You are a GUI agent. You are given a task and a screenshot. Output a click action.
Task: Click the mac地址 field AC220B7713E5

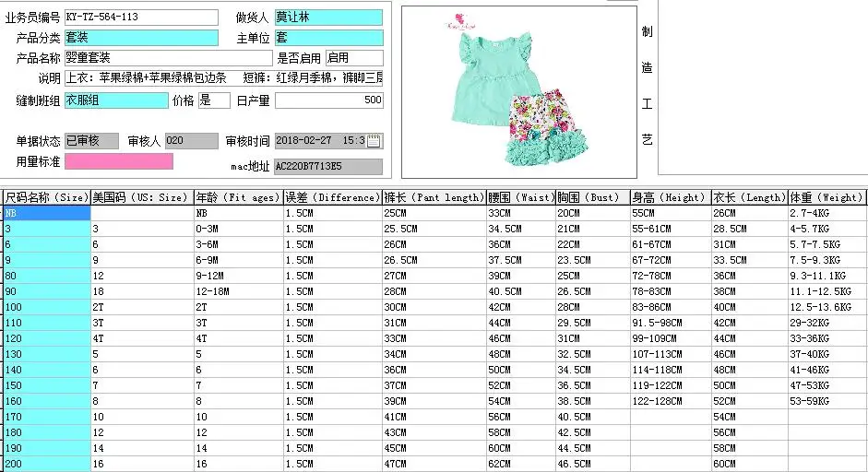tap(328, 167)
